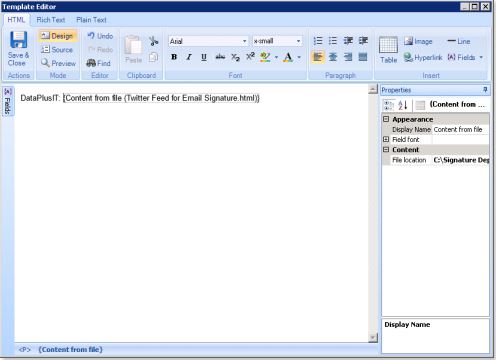Image resolution: width=496 pixels, height=360 pixels.
Task: Edit the Display Name value field
Action: [x=460, y=129]
